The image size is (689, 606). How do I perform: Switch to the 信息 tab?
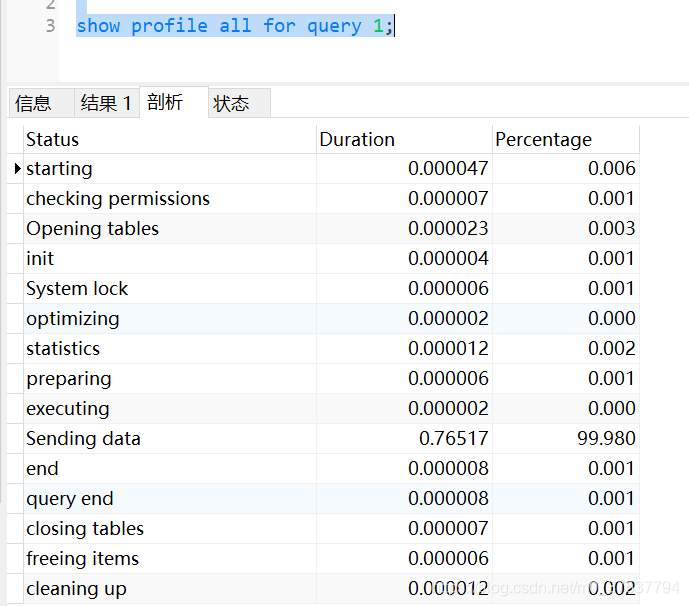(x=41, y=103)
